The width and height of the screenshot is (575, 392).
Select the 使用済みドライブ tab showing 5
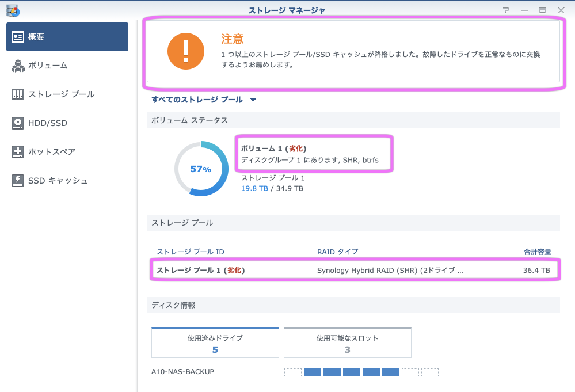click(x=215, y=343)
